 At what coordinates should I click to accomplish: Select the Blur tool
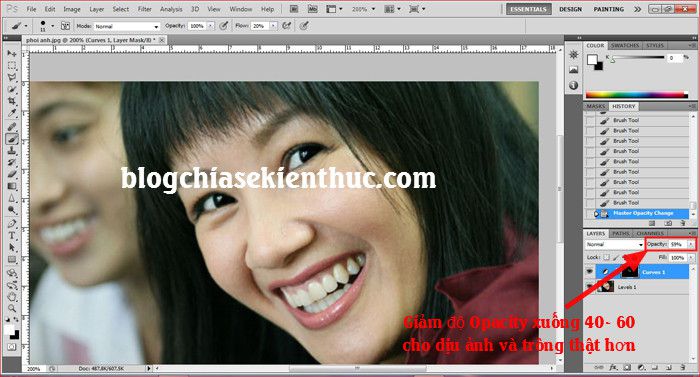[12, 199]
